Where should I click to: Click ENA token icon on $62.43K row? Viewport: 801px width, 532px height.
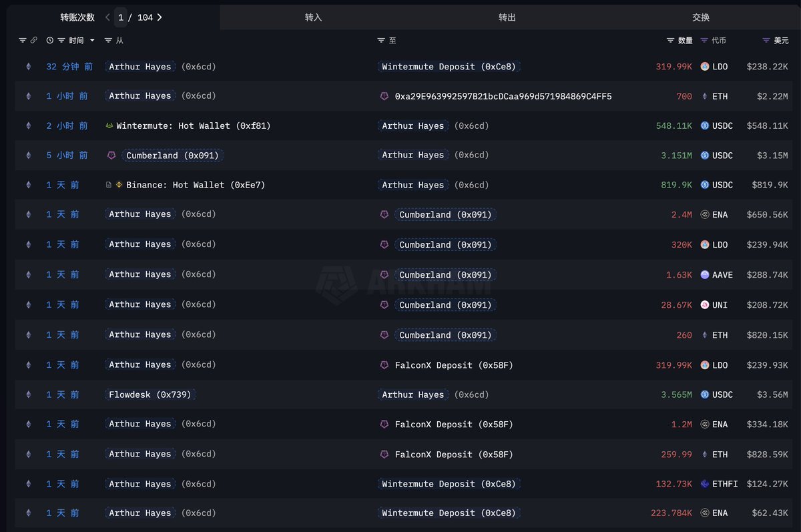click(705, 513)
